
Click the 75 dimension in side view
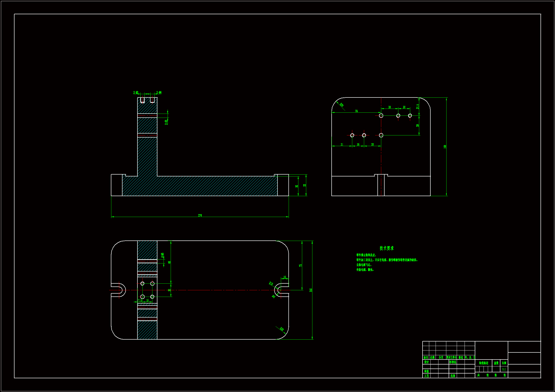click(x=356, y=111)
